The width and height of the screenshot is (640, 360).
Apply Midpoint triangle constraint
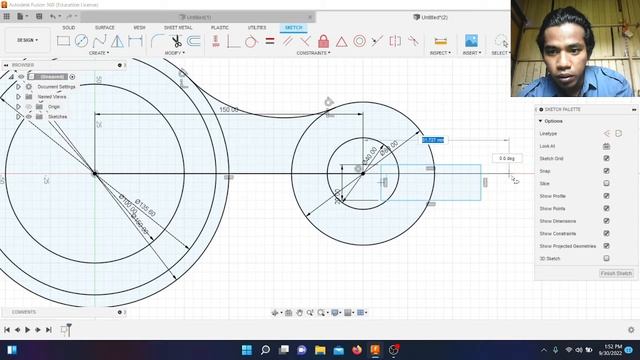342,41
